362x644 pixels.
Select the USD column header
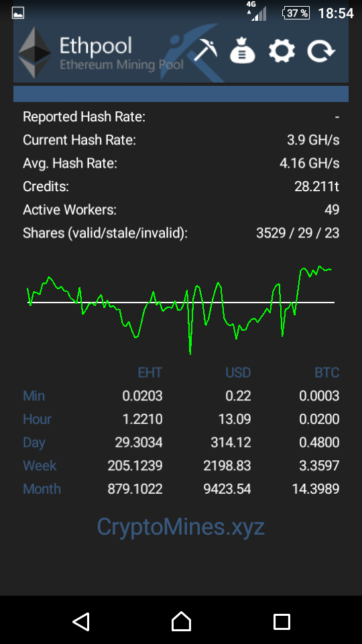click(238, 373)
